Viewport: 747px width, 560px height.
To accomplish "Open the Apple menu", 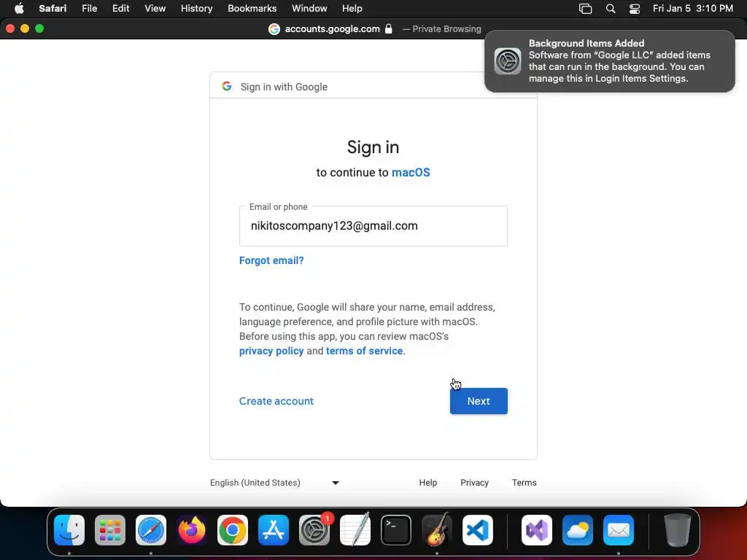I will (19, 9).
